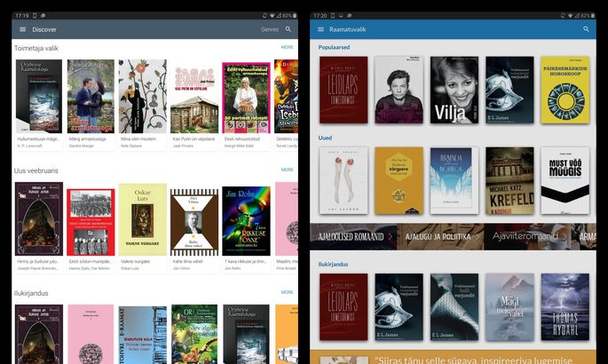Open the legs cover in Uued row
Image resolution: width=608 pixels, height=364 pixels.
343,180
